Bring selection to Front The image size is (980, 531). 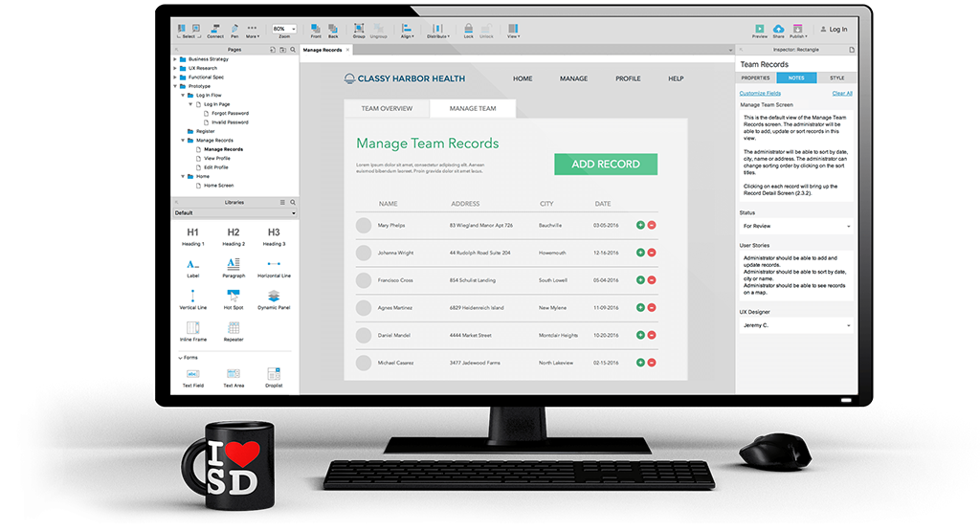tap(316, 31)
